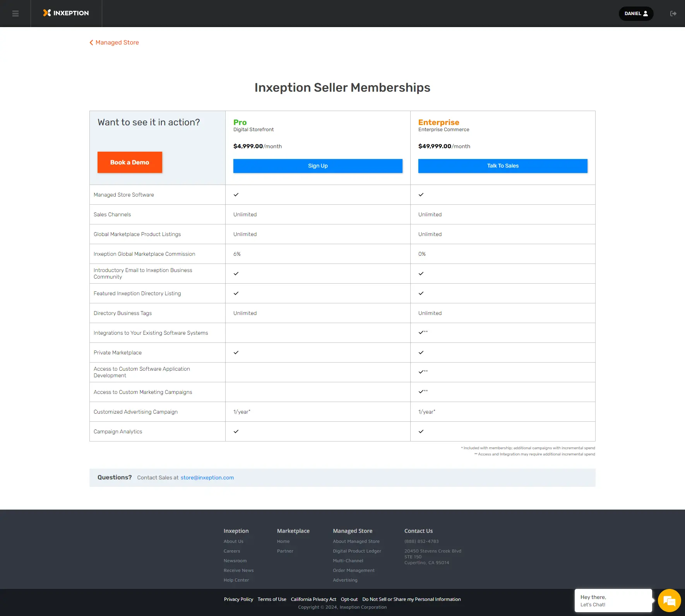
Task: Click the Directory Business Tags label
Action: pos(123,313)
